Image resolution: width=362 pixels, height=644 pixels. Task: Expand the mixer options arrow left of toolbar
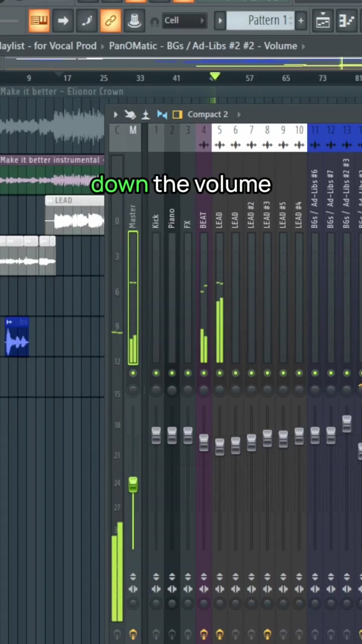coord(115,115)
